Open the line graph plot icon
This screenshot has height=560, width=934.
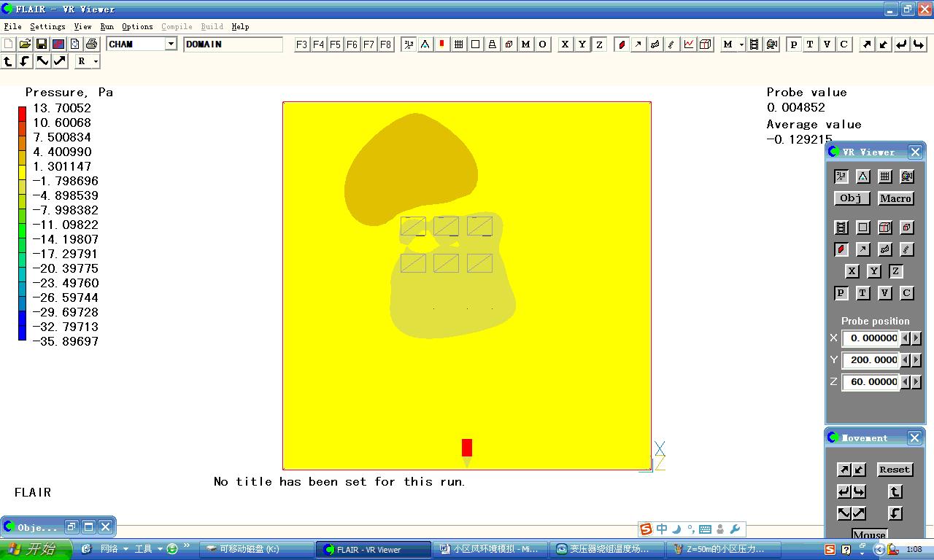click(x=689, y=44)
